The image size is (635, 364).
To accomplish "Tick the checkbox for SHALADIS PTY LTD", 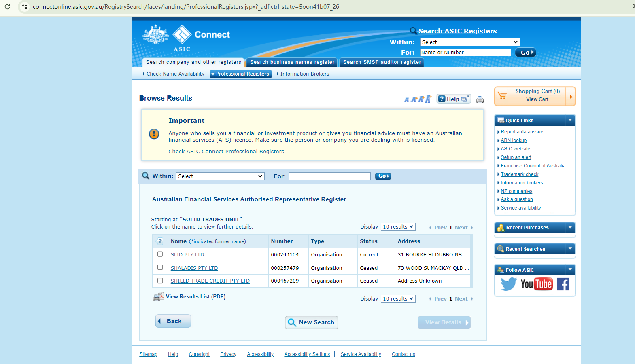I will [160, 267].
